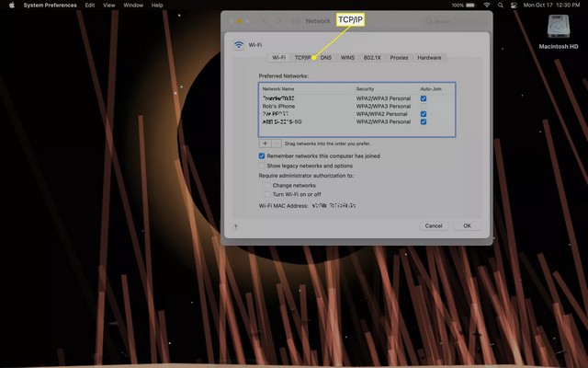Check the Turn Wi-Fi on or off box
Screen dimensions: 588x368
pyautogui.click(x=267, y=194)
